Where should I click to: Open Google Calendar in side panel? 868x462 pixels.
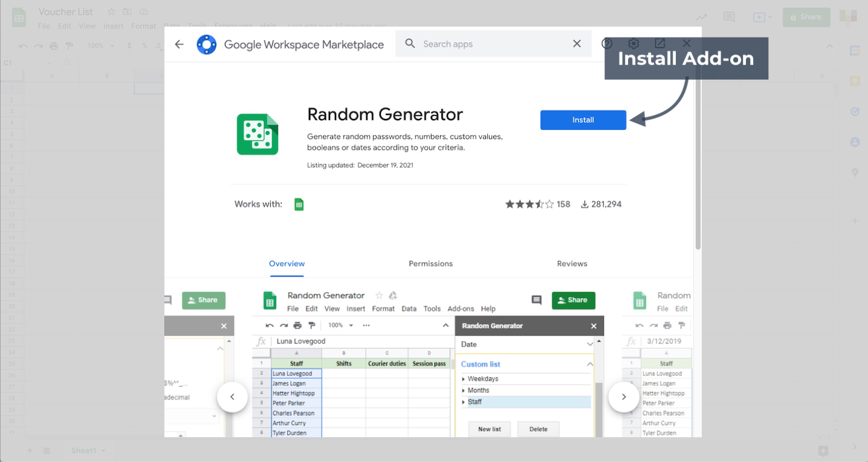(x=855, y=51)
